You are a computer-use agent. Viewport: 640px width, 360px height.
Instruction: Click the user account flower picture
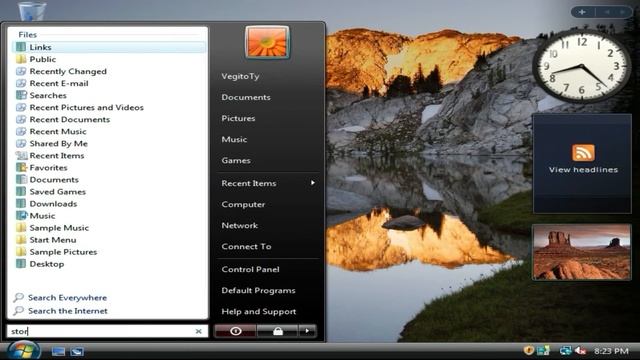coord(267,42)
